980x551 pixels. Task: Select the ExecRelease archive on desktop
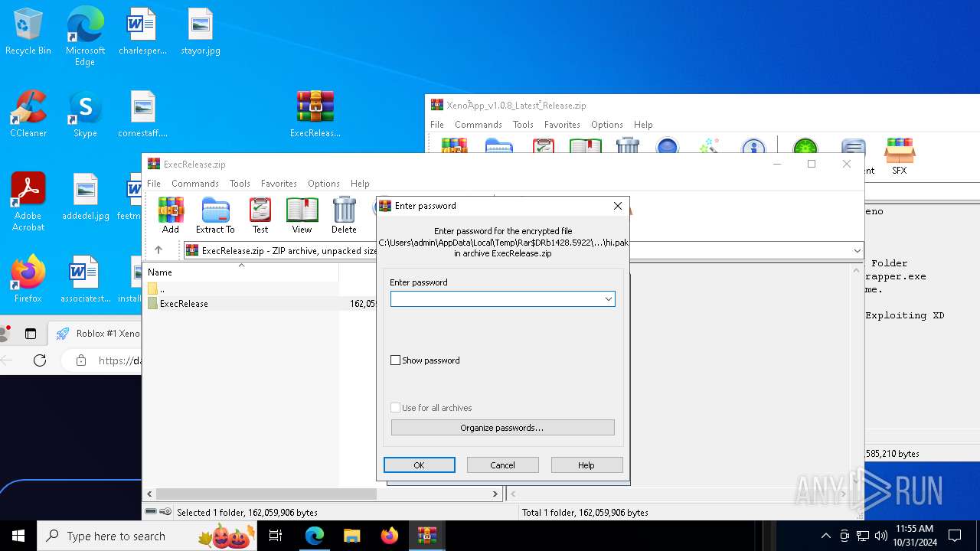coord(315,115)
